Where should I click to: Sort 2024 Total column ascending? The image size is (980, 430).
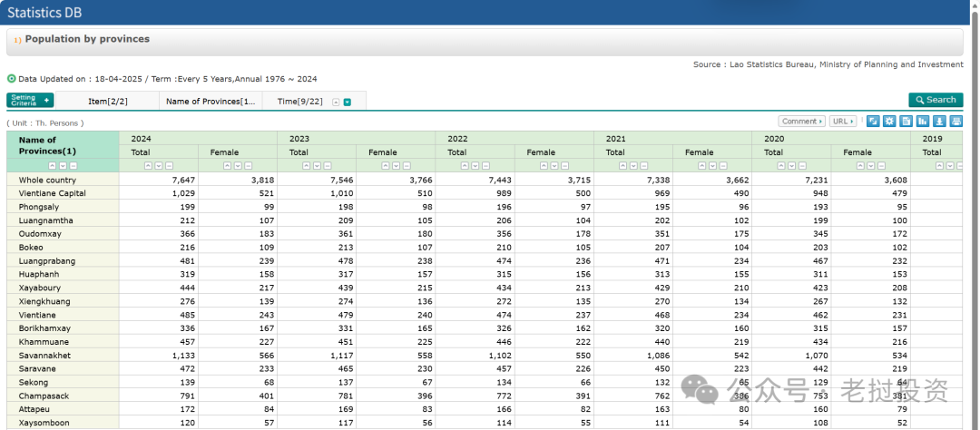[x=148, y=166]
